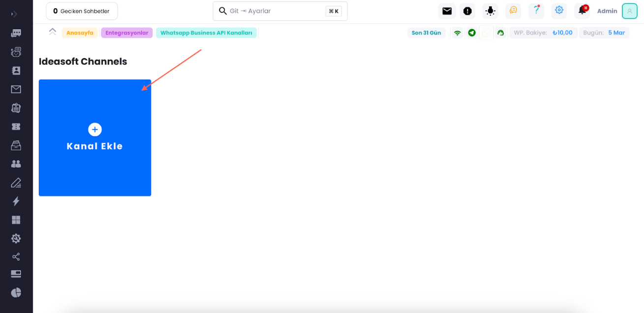Click the exclamation alert icon in top bar

(468, 11)
